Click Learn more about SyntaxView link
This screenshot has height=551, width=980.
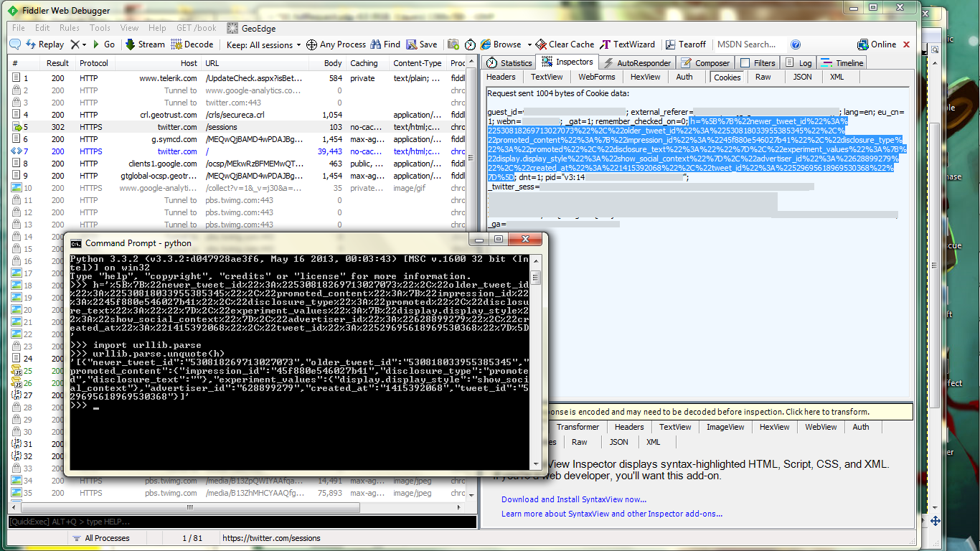pos(612,514)
